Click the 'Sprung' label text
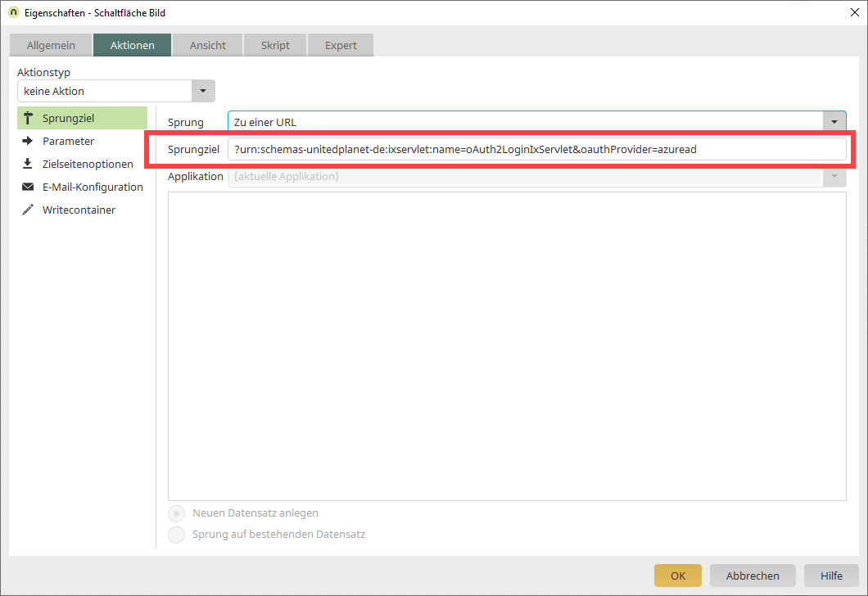Viewport: 868px width, 596px height. [x=186, y=122]
